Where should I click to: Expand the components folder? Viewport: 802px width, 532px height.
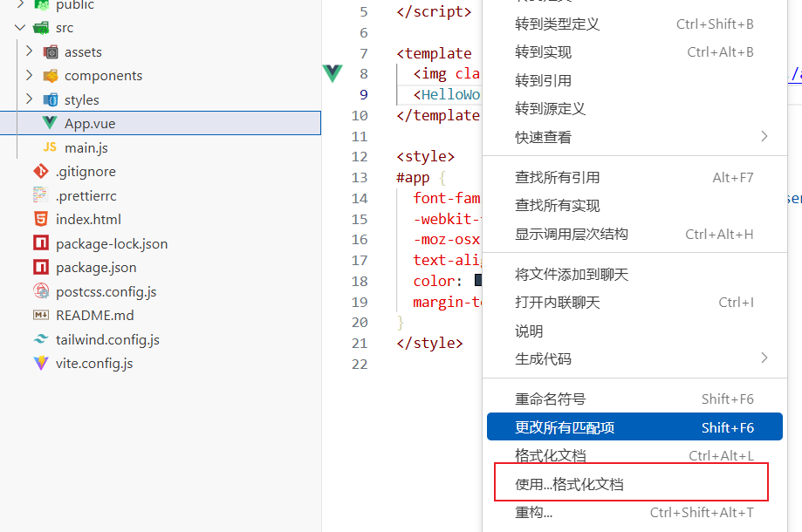coord(29,75)
